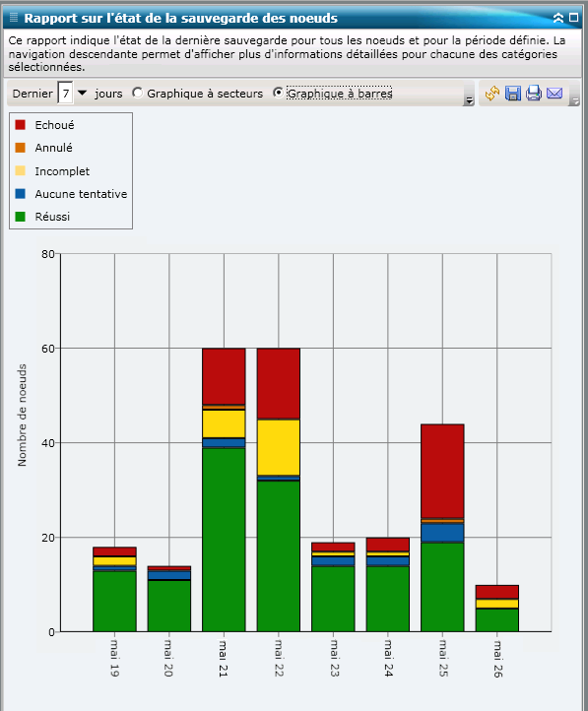The width and height of the screenshot is (588, 711).
Task: Click the Réussi legend label
Action: [52, 217]
